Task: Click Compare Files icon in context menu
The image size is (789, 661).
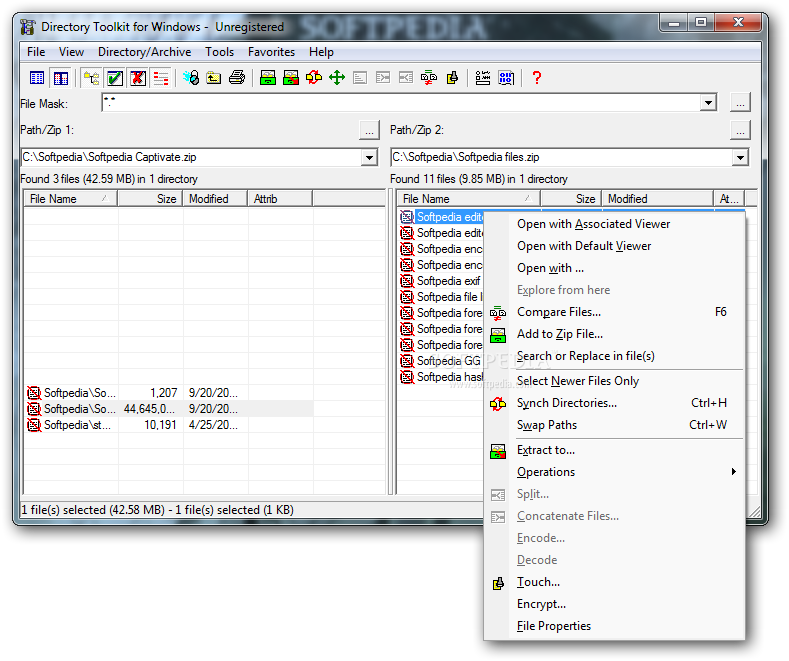Action: pos(498,312)
